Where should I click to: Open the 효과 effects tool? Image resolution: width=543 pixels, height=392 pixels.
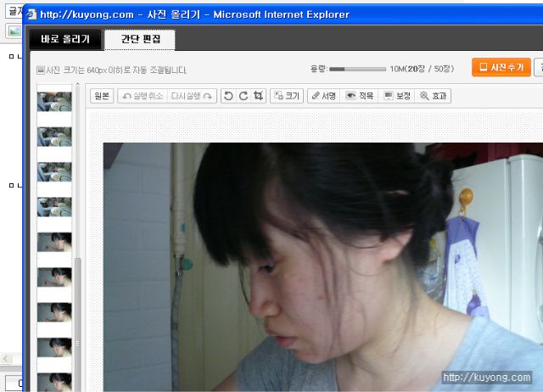(x=433, y=96)
